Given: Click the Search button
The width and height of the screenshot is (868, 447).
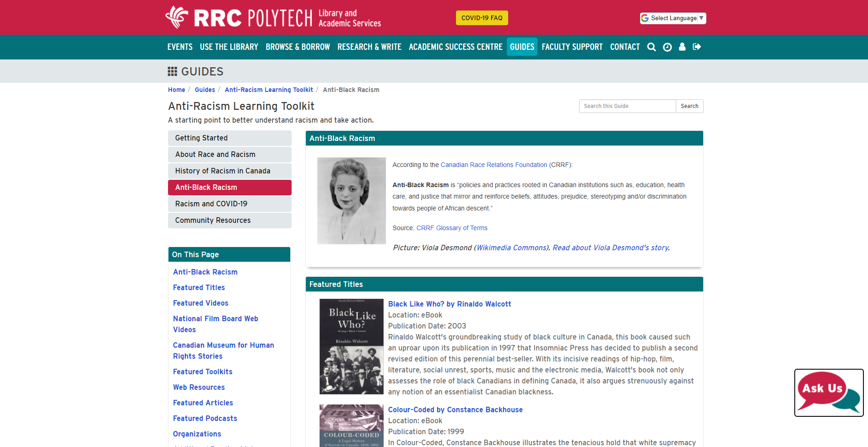Looking at the screenshot, I should (x=689, y=106).
